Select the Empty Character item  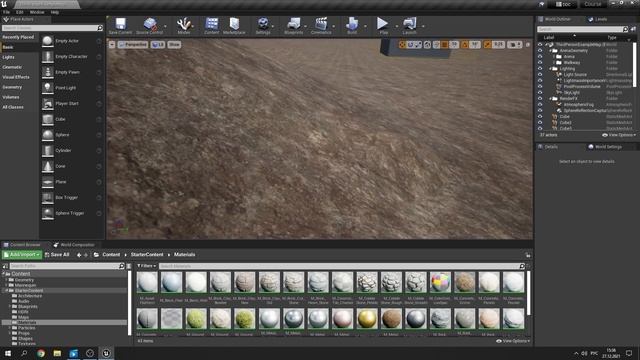pos(72,56)
